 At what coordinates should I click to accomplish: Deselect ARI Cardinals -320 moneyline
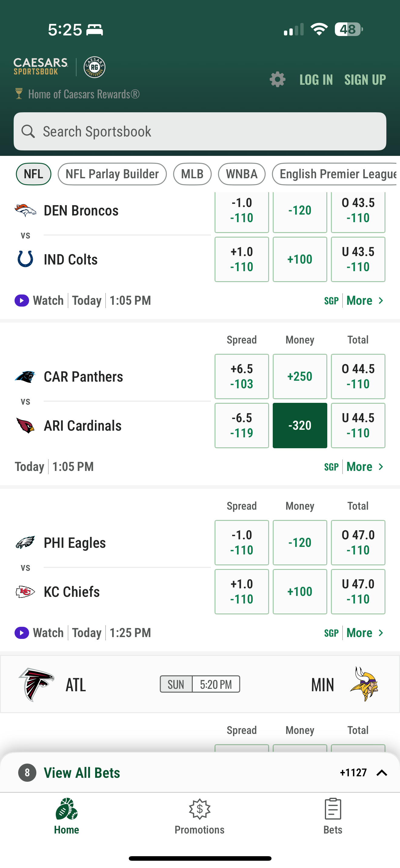click(299, 425)
